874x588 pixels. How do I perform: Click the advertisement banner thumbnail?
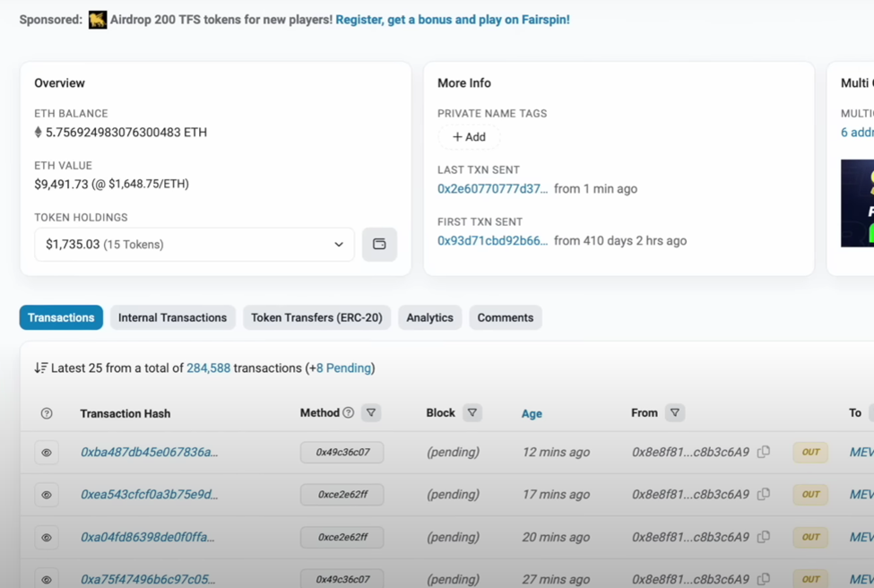[x=857, y=203]
